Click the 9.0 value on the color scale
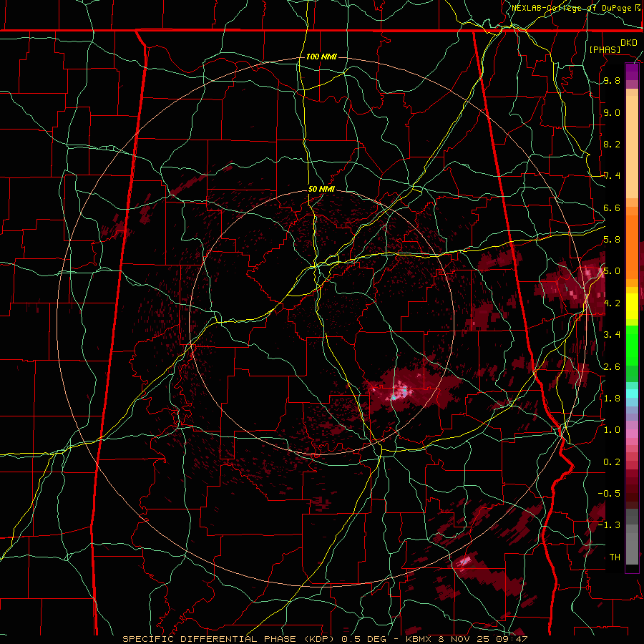Screen dimensions: 644x644 tap(612, 112)
